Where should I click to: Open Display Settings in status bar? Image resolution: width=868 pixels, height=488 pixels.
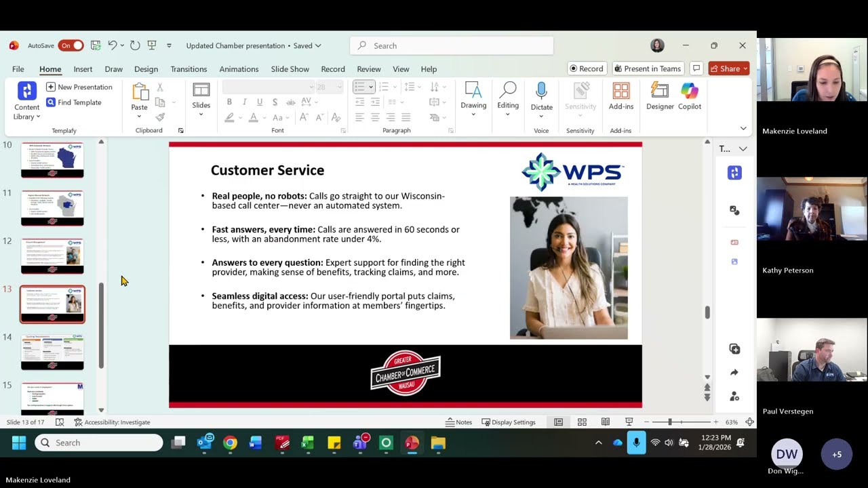[509, 422]
